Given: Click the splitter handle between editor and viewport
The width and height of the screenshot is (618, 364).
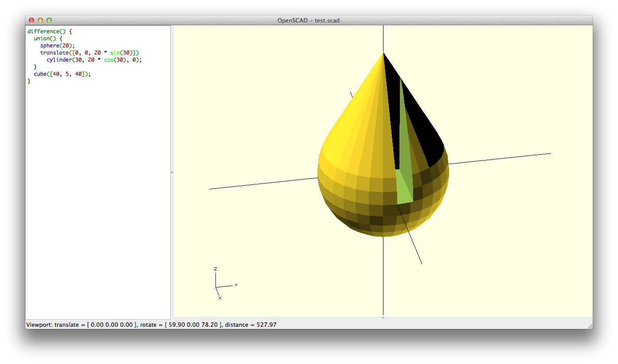Looking at the screenshot, I should click(172, 172).
